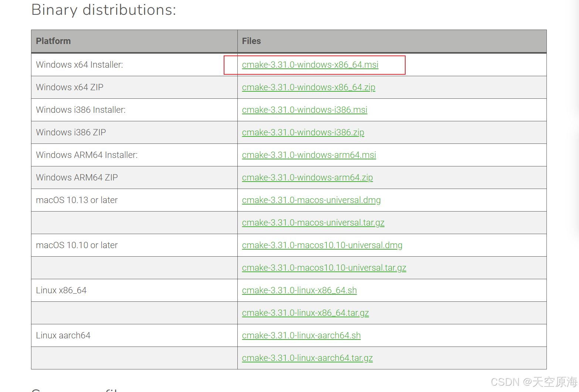Viewport: 579px width, 392px height.
Task: Select the 'Windows x64 Installer:' platform cell
Action: [134, 65]
